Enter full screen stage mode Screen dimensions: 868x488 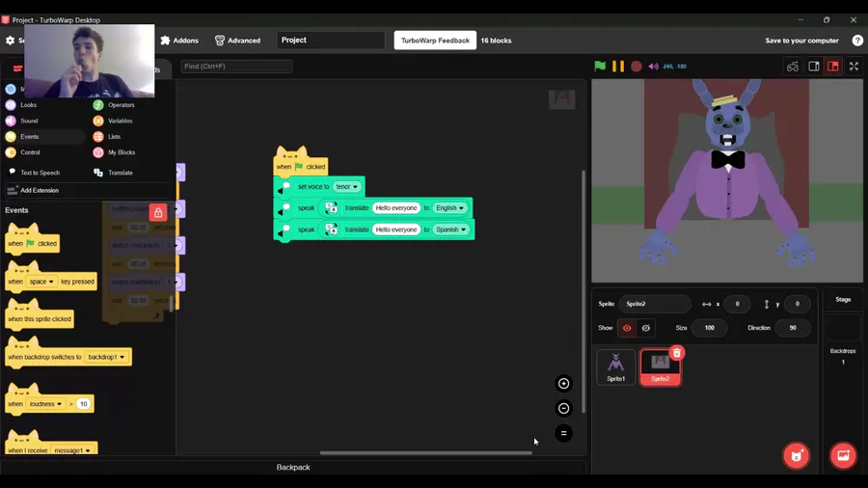point(854,67)
